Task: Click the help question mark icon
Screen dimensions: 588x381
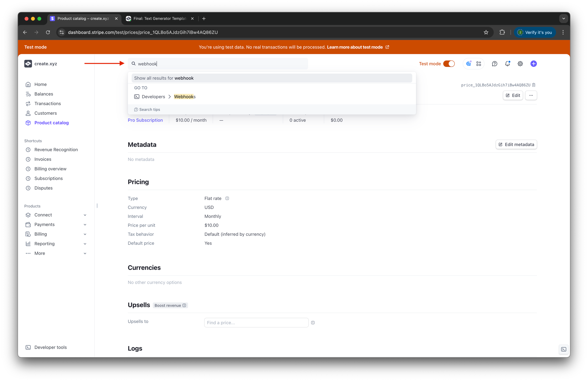Action: (494, 64)
